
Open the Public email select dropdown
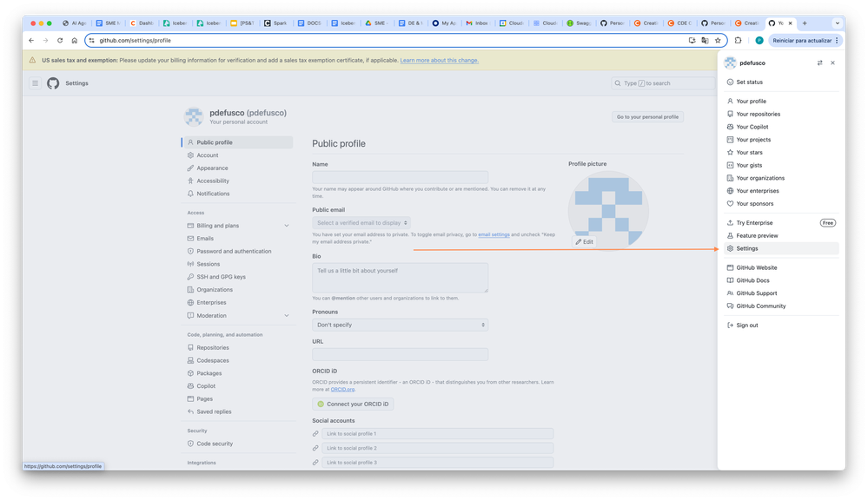click(361, 223)
